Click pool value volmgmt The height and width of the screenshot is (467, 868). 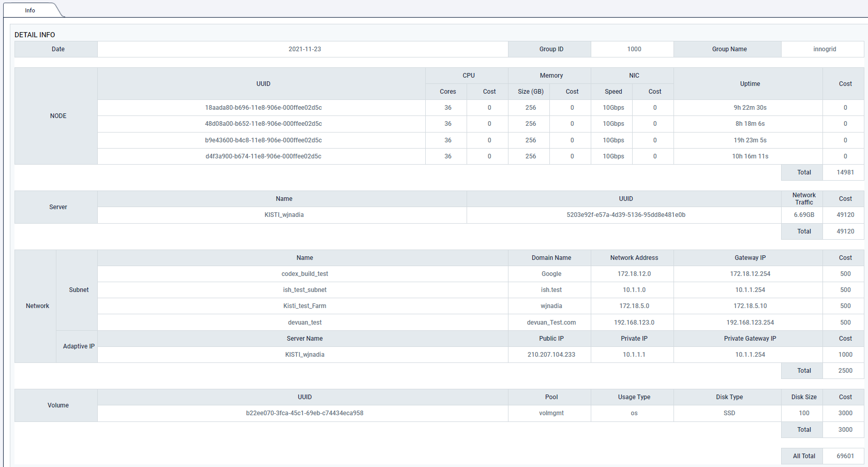point(551,413)
